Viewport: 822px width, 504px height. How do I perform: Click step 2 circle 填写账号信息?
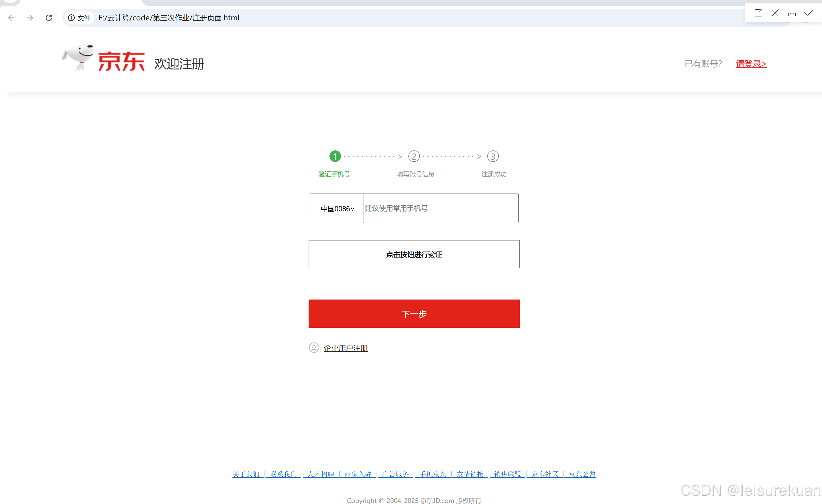414,156
